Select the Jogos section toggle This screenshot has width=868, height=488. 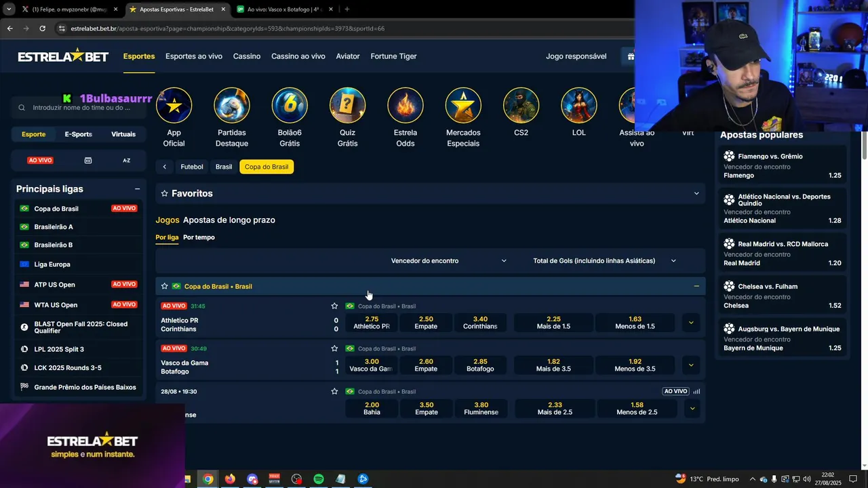click(x=167, y=220)
